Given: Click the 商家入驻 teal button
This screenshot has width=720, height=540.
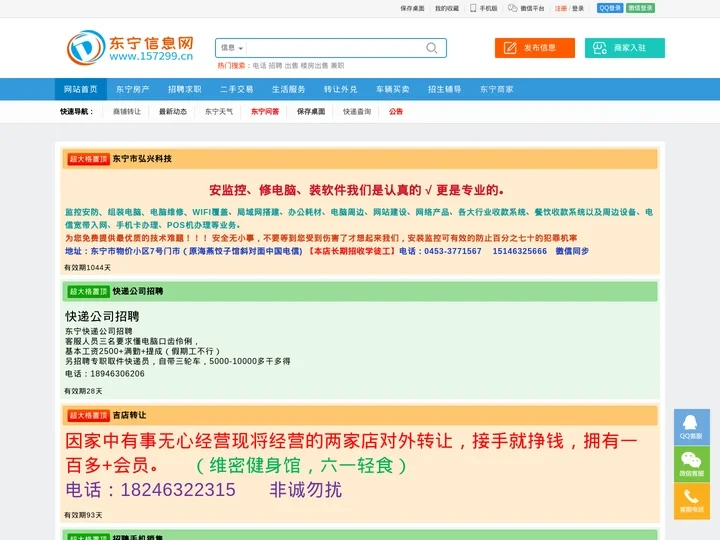Looking at the screenshot, I should pos(624,48).
